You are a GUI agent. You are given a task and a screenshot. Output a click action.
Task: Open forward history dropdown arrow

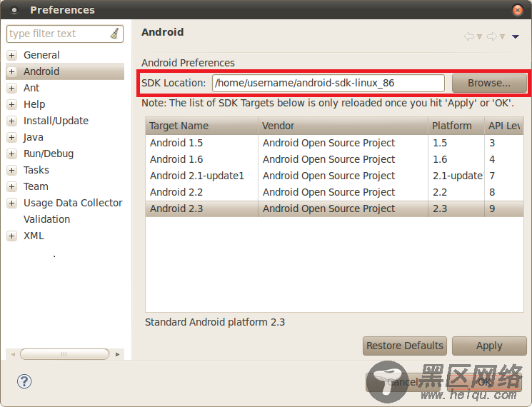[503, 36]
